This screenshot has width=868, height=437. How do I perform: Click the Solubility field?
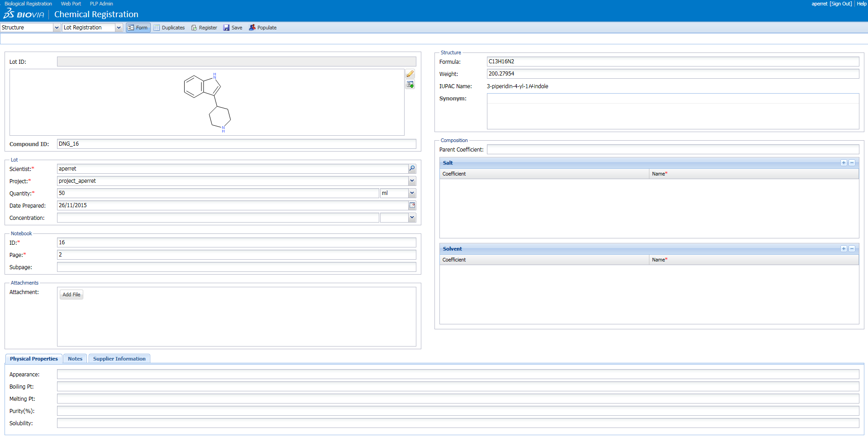pos(458,423)
